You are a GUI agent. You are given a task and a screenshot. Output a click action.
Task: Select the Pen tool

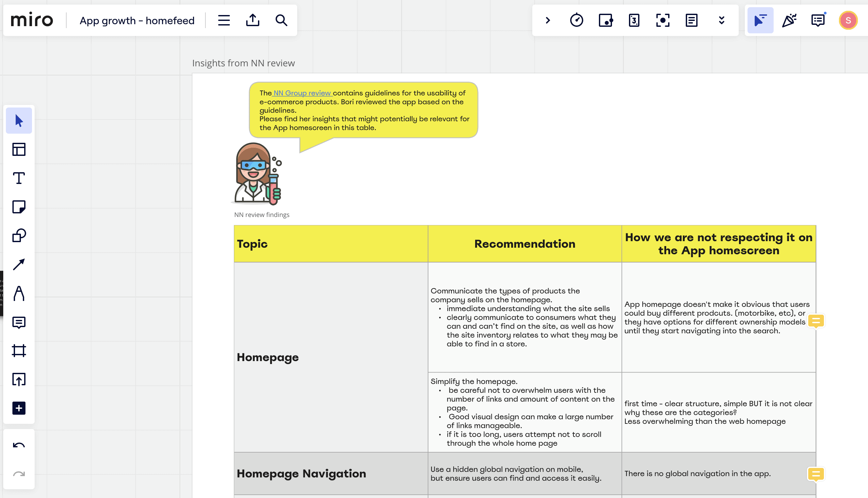click(19, 293)
